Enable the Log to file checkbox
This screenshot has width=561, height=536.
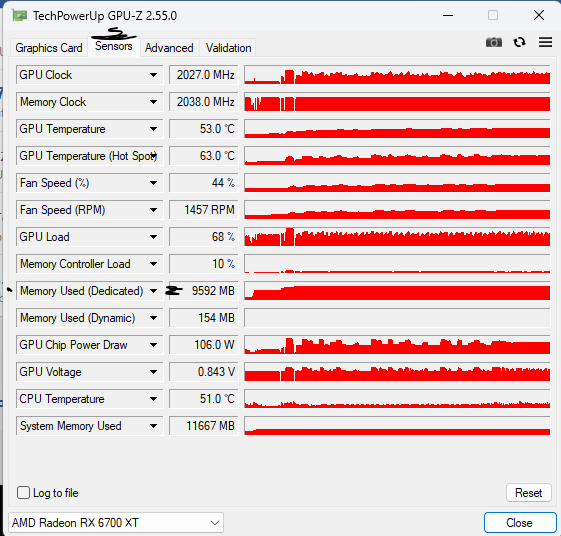point(23,493)
